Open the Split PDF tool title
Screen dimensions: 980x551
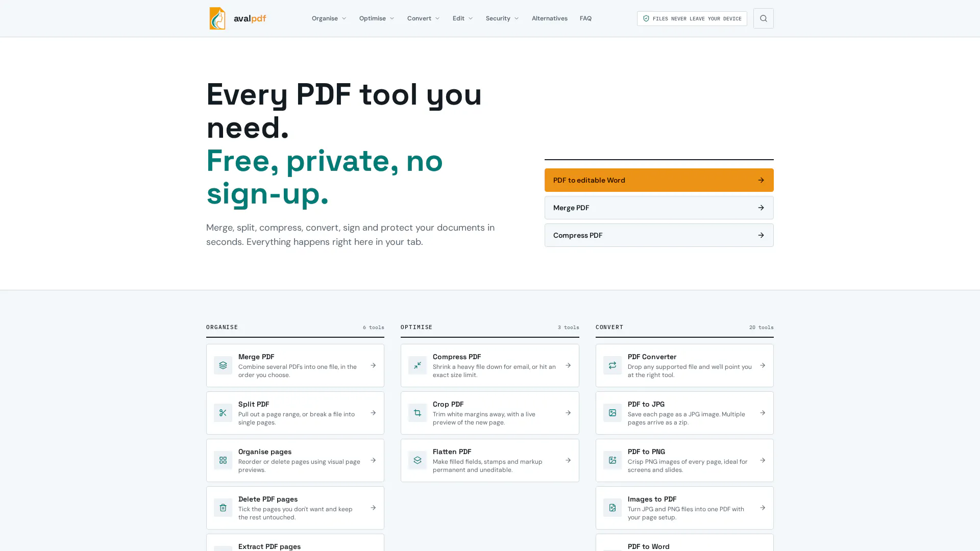click(x=254, y=404)
